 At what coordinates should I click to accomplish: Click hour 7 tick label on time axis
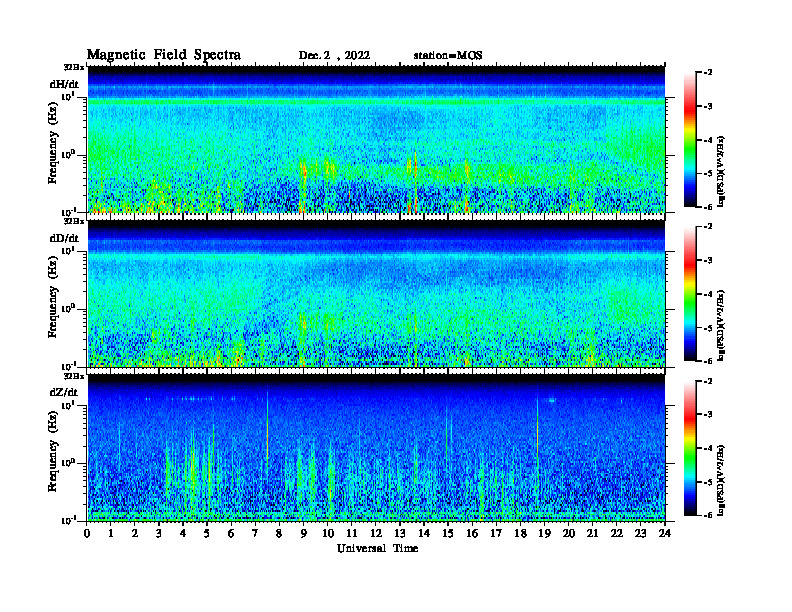(255, 534)
